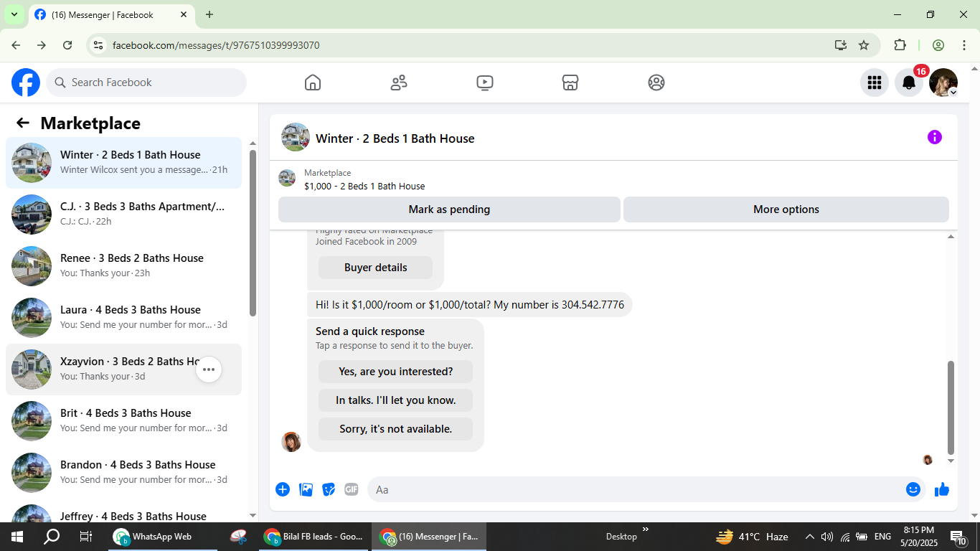Click the buyer avatar beside quick responses

(291, 442)
